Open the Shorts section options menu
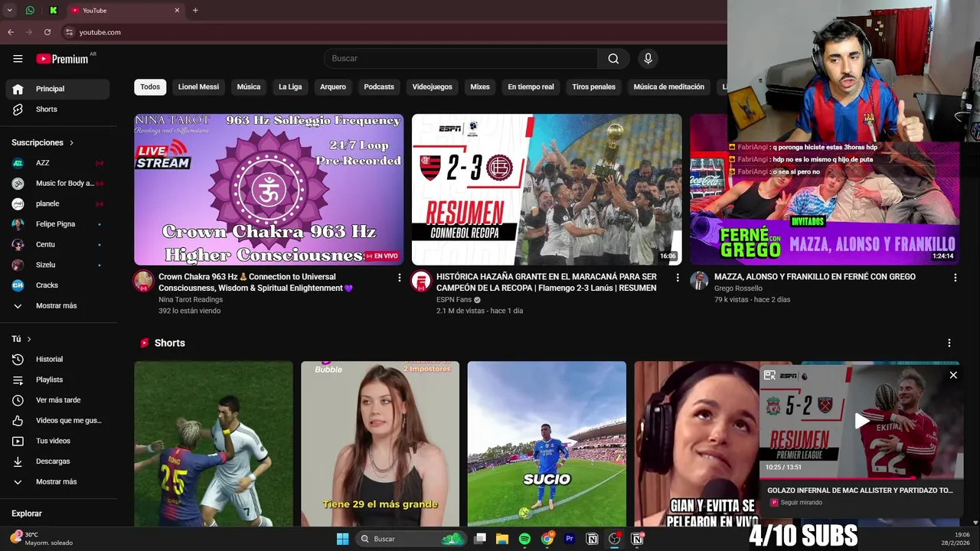The width and height of the screenshot is (980, 551). pos(949,343)
